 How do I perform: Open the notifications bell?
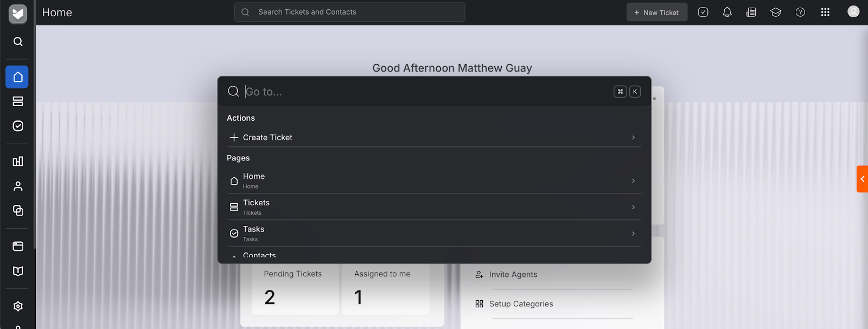tap(727, 12)
